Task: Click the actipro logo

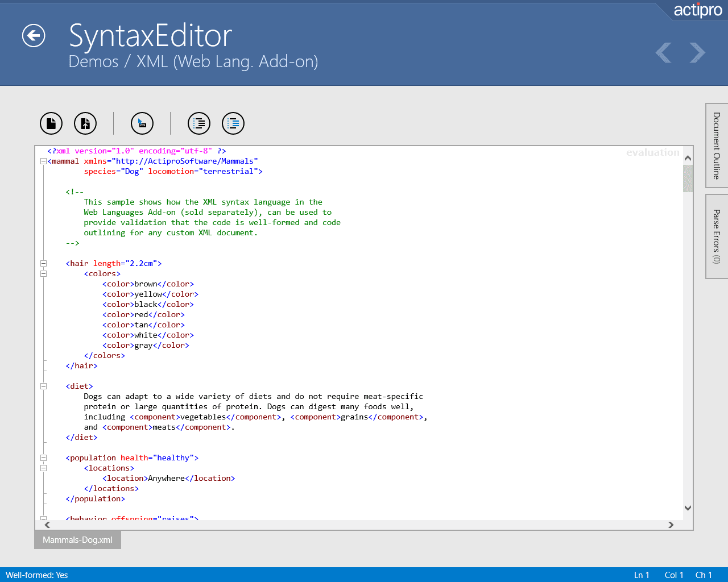Action: coord(698,10)
